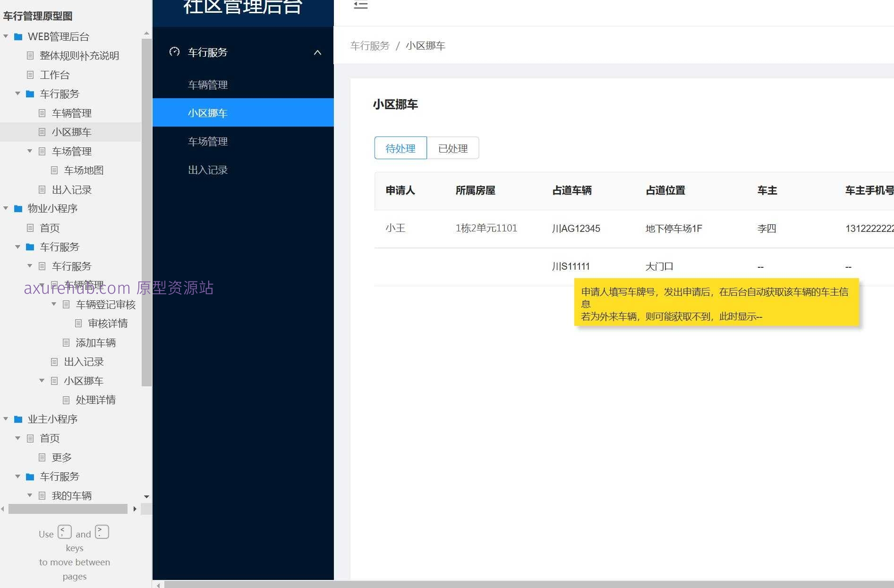Click the horizontal scrollbar under the page tree
Viewport: 894px width, 588px height.
pyautogui.click(x=68, y=509)
